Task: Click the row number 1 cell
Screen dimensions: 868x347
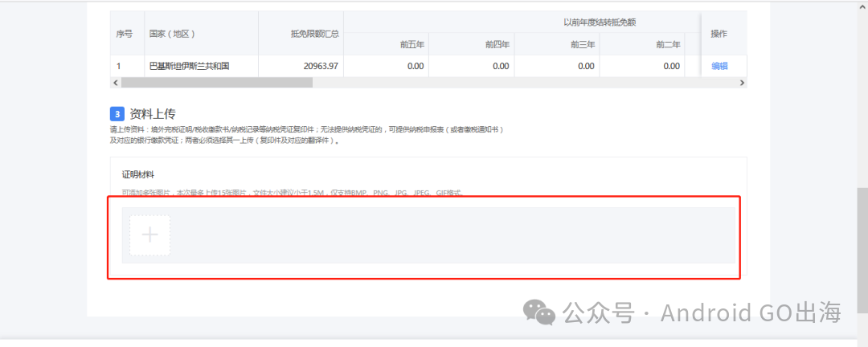Action: (127, 67)
